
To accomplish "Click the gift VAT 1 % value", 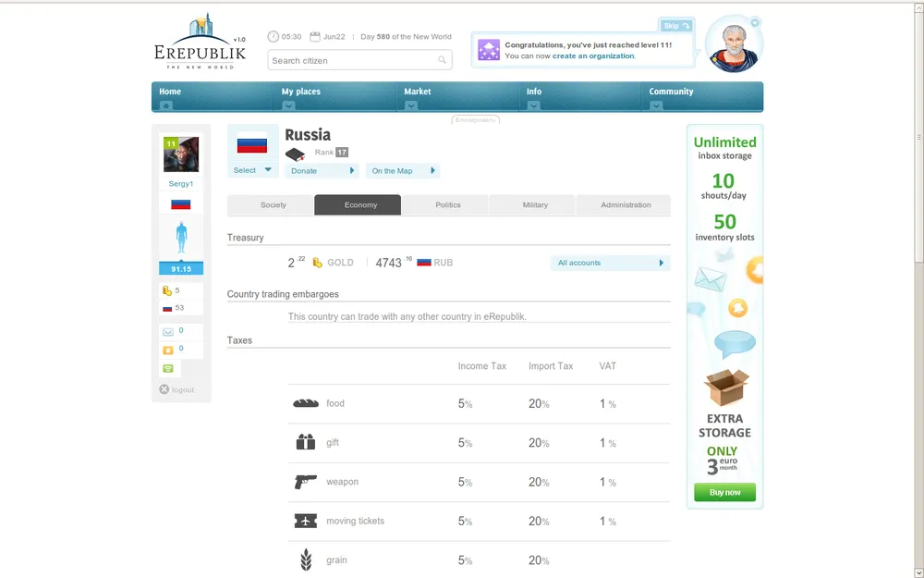I will pyautogui.click(x=608, y=443).
